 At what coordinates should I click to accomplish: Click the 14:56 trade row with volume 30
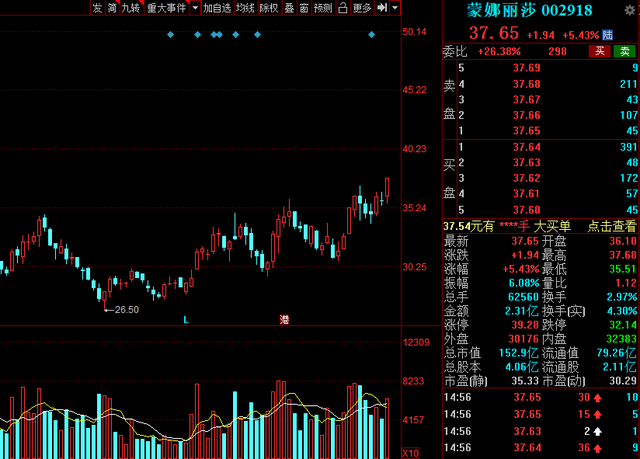coord(541,397)
